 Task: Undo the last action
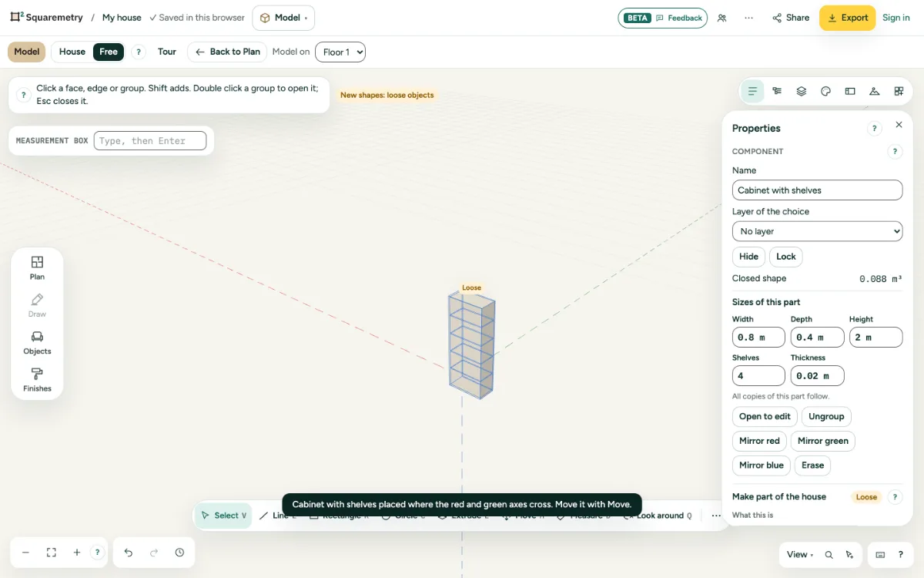129,553
